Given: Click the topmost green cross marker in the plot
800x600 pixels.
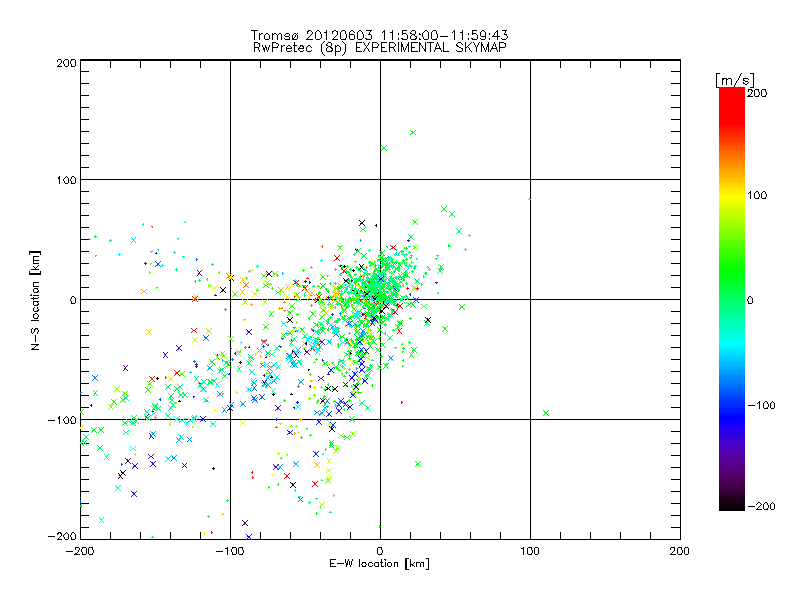Looking at the screenshot, I should click(x=413, y=133).
